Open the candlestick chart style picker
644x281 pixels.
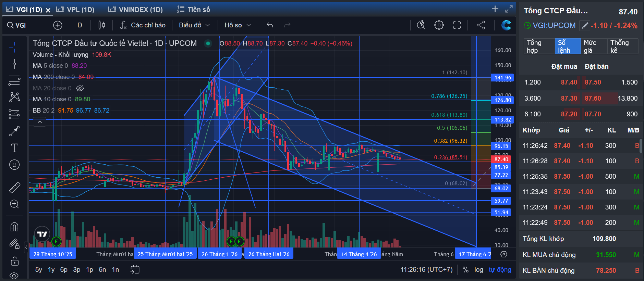point(101,25)
